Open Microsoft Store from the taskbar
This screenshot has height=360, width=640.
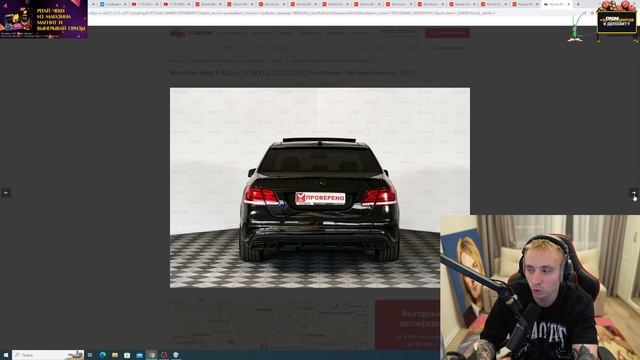pyautogui.click(x=127, y=355)
